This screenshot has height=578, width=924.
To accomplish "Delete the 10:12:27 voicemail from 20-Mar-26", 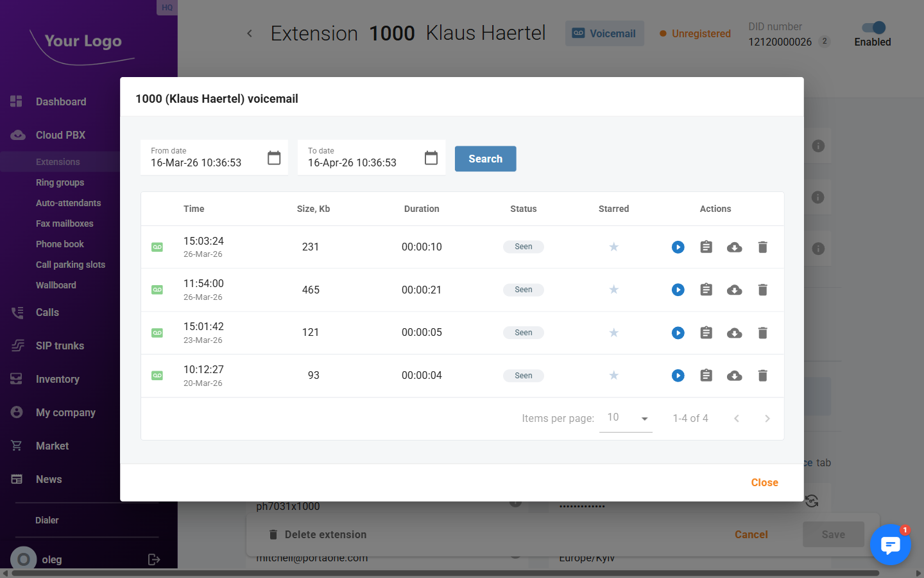I will pos(762,376).
